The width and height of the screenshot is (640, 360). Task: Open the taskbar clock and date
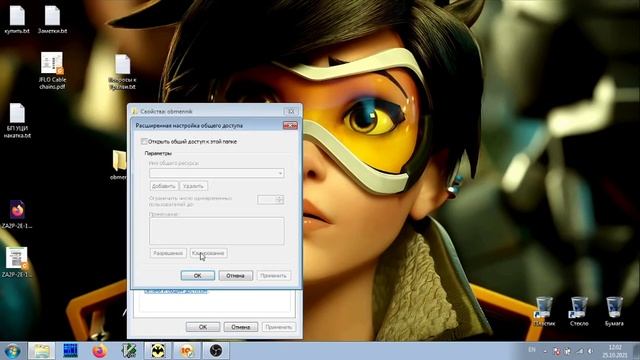coord(615,351)
